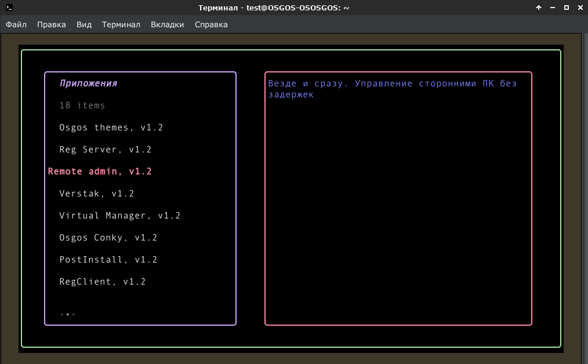Viewport: 588px width, 364px height.
Task: Select Virtual Manager, v1.2 entry
Action: pyautogui.click(x=119, y=216)
